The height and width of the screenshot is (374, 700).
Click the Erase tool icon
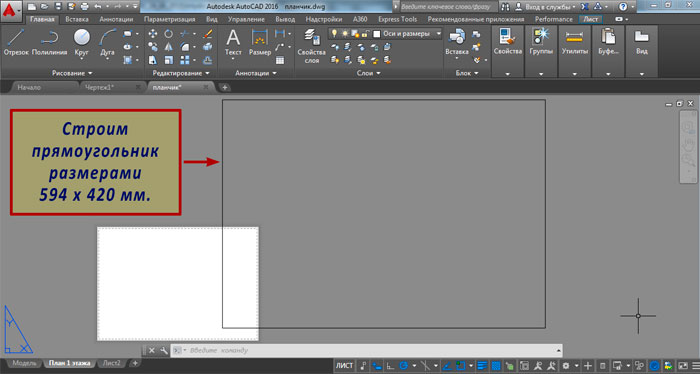[x=208, y=34]
